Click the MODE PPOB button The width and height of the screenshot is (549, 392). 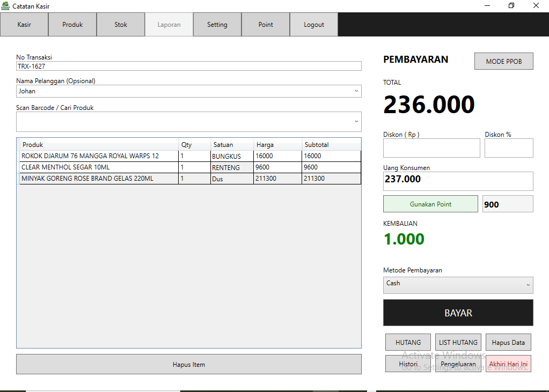coord(503,61)
